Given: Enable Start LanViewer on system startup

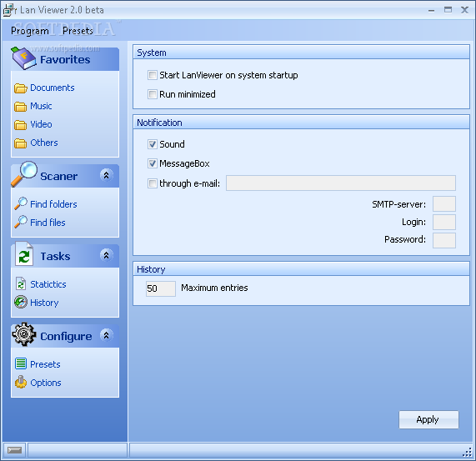Looking at the screenshot, I should tap(152, 75).
